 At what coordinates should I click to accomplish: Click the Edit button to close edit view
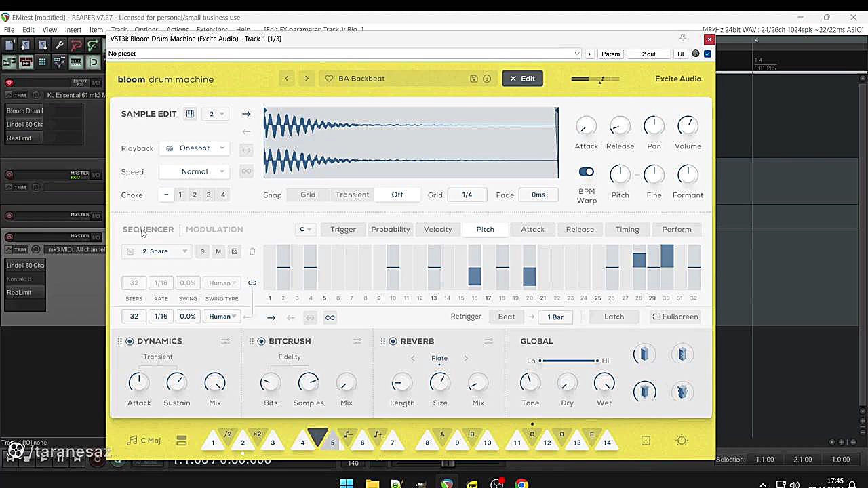(522, 79)
